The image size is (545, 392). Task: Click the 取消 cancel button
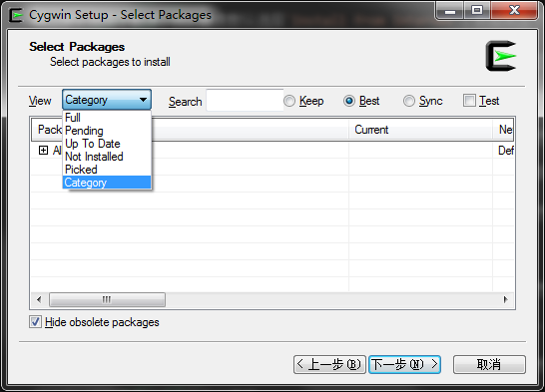489,364
